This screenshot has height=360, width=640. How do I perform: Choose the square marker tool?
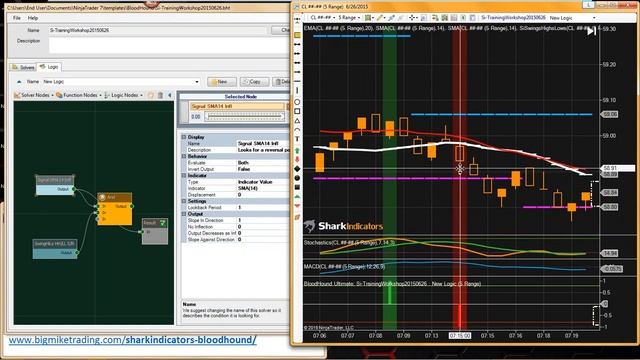pyautogui.click(x=297, y=187)
